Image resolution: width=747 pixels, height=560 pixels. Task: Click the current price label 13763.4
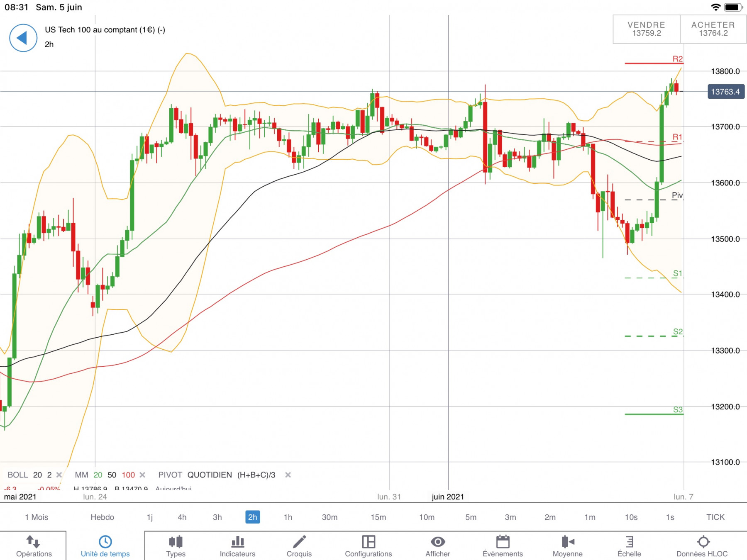[725, 92]
